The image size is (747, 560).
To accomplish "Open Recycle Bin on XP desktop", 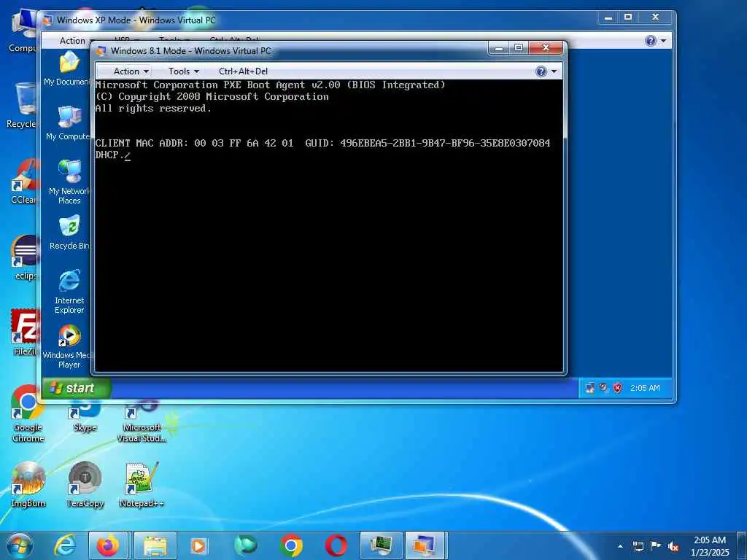I will (x=69, y=233).
